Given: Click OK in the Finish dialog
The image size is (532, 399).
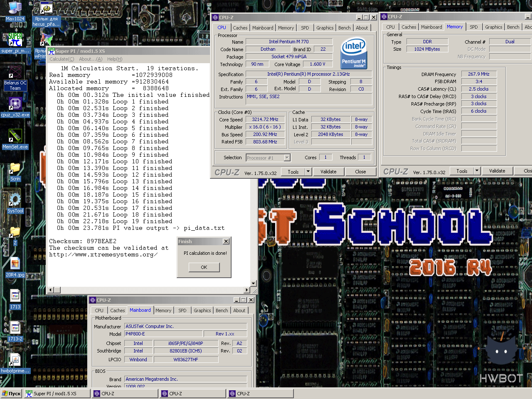Looking at the screenshot, I should click(204, 267).
